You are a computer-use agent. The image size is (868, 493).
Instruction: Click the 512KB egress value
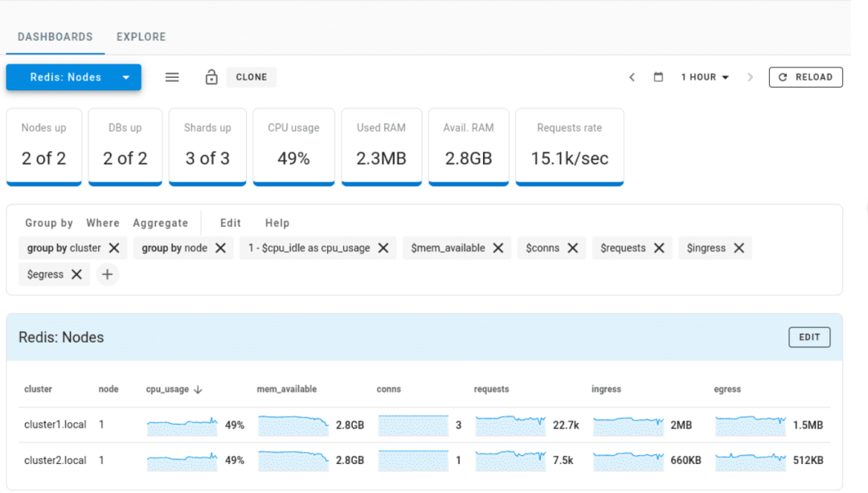pyautogui.click(x=809, y=460)
